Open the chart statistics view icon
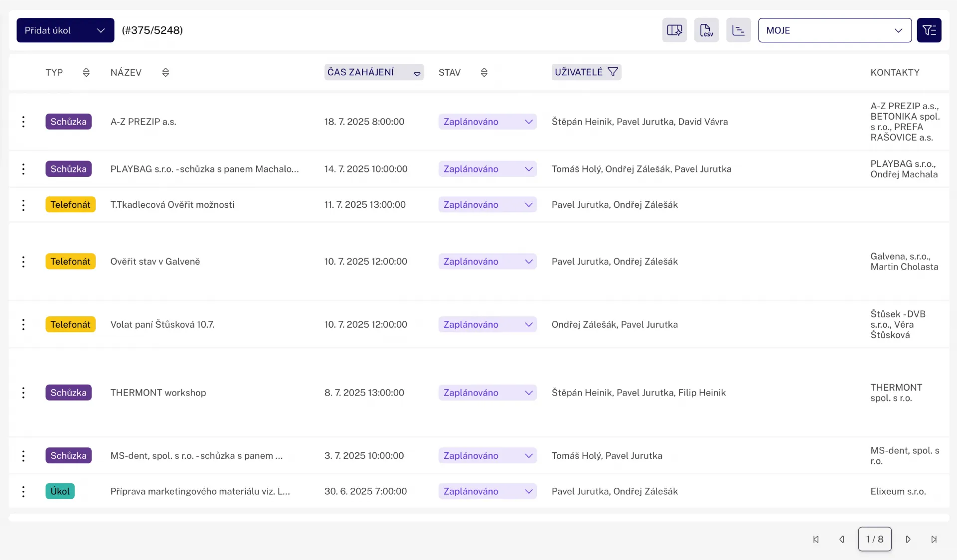This screenshot has height=560, width=957. pos(738,30)
